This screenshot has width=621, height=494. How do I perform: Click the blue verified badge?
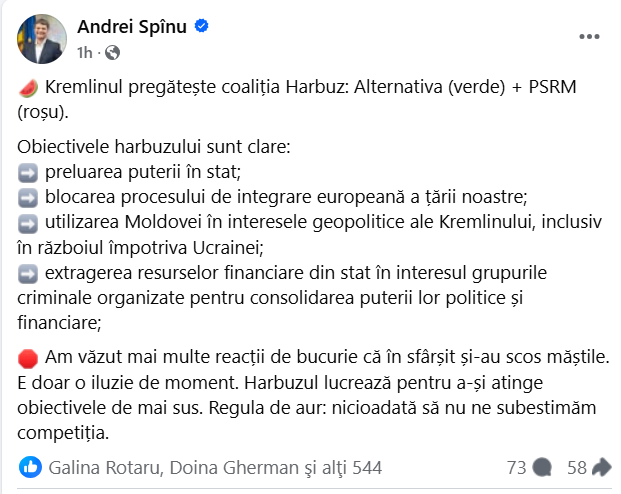point(201,26)
